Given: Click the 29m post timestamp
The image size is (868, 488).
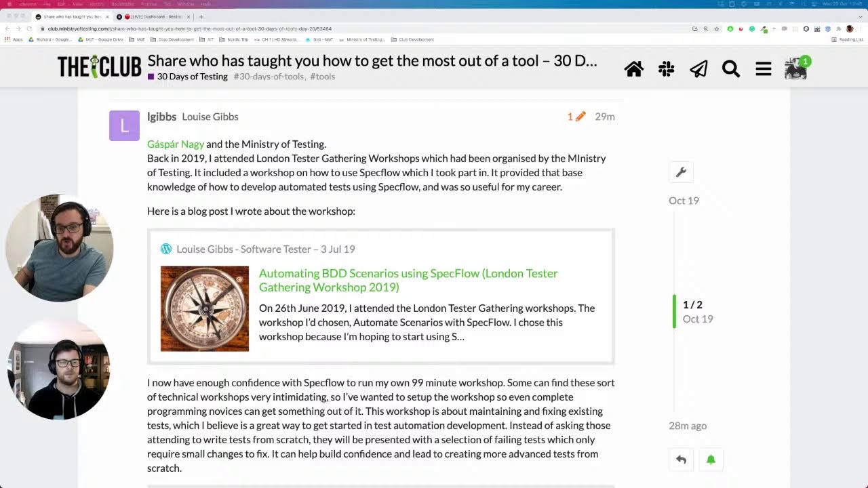Looking at the screenshot, I should coord(605,117).
